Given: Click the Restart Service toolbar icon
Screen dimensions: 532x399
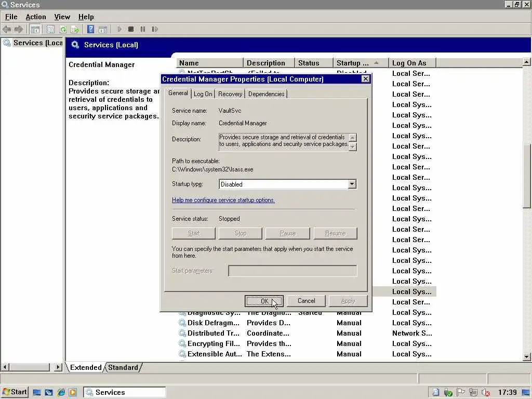Looking at the screenshot, I should click(155, 29).
